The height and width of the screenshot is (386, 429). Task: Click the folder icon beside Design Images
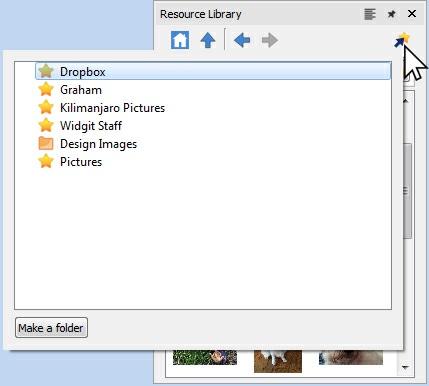pyautogui.click(x=46, y=144)
